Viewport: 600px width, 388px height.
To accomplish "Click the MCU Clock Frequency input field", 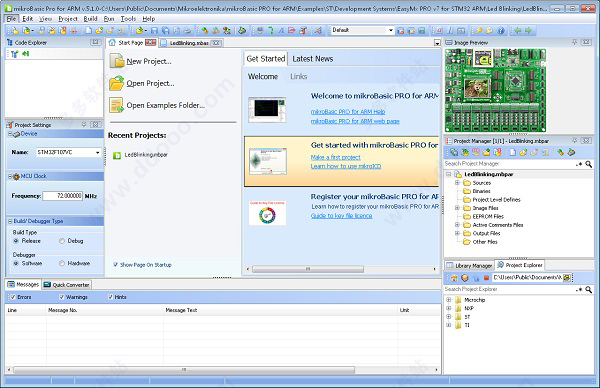I will (62, 196).
